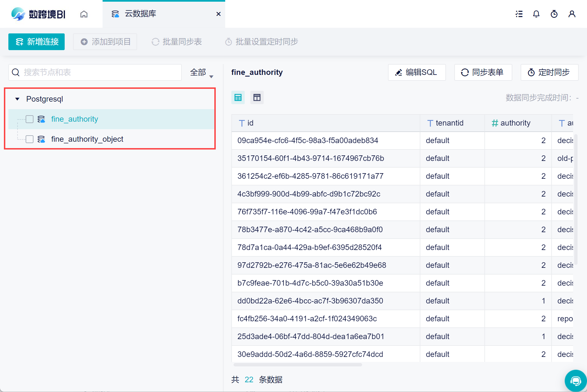Open the customer service chat bubble
This screenshot has height=392, width=587.
click(575, 380)
